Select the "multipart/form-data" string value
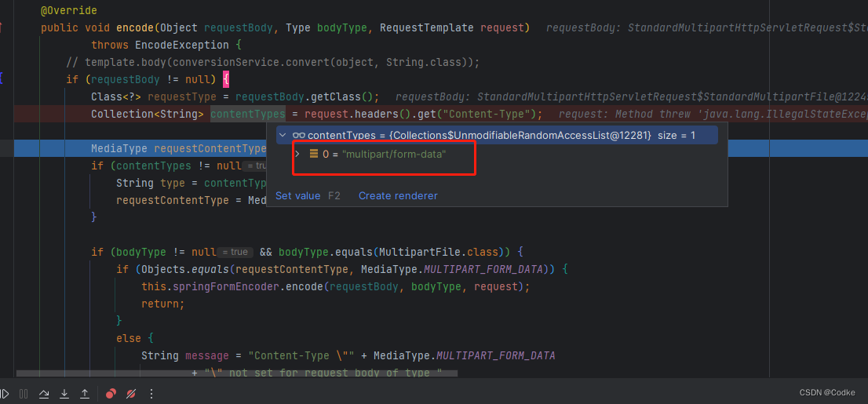868x404 pixels. 394,155
